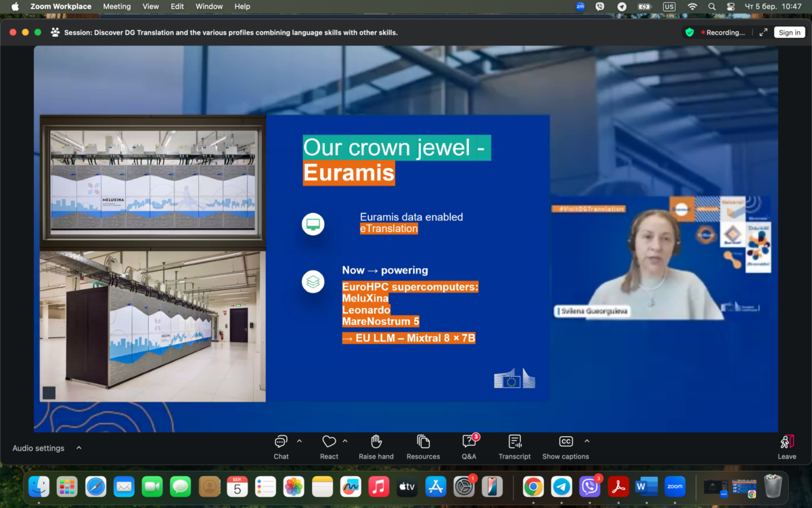The image size is (812, 508).
Task: Leave the meeting
Action: click(786, 447)
